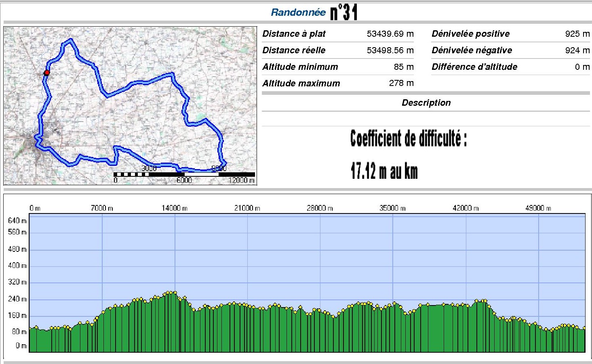Click the '6000' map scale label
Viewport: 592px width, 364px height.
[x=184, y=180]
